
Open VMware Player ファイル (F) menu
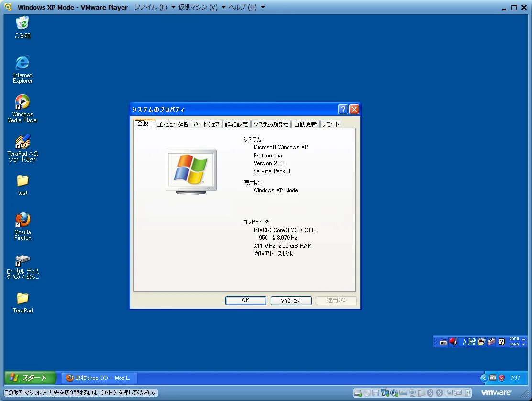(151, 7)
